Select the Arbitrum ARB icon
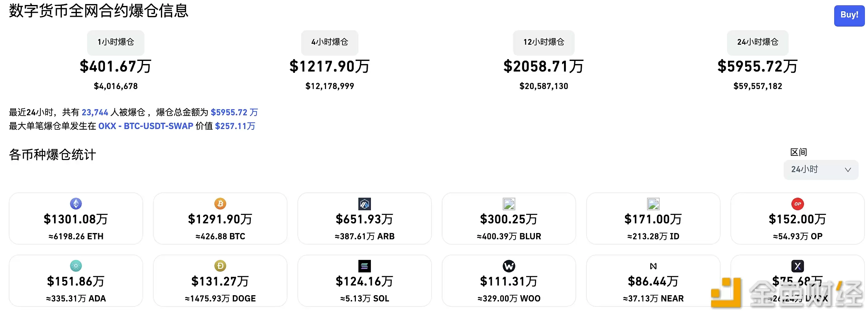 coord(364,203)
